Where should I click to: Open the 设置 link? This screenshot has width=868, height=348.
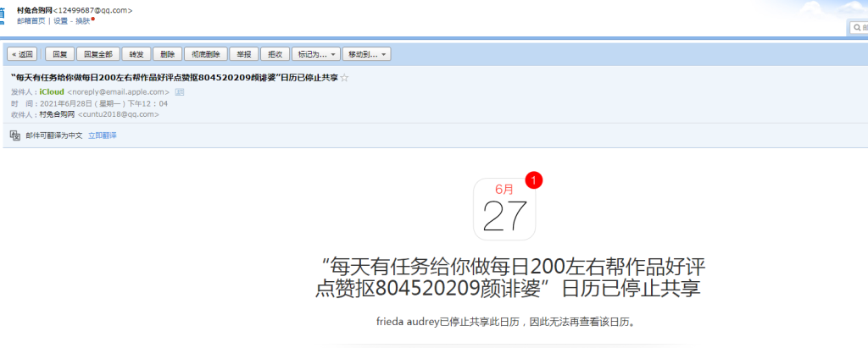pos(60,21)
